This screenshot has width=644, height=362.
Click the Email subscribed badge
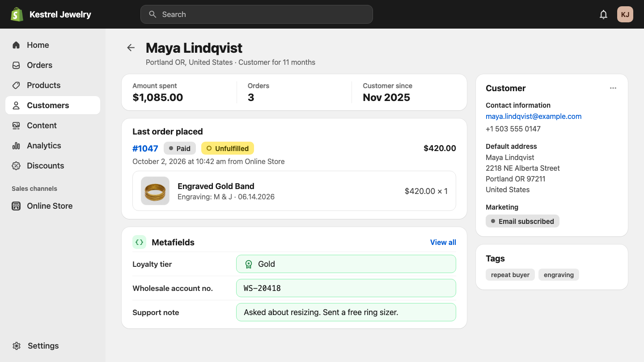point(522,221)
